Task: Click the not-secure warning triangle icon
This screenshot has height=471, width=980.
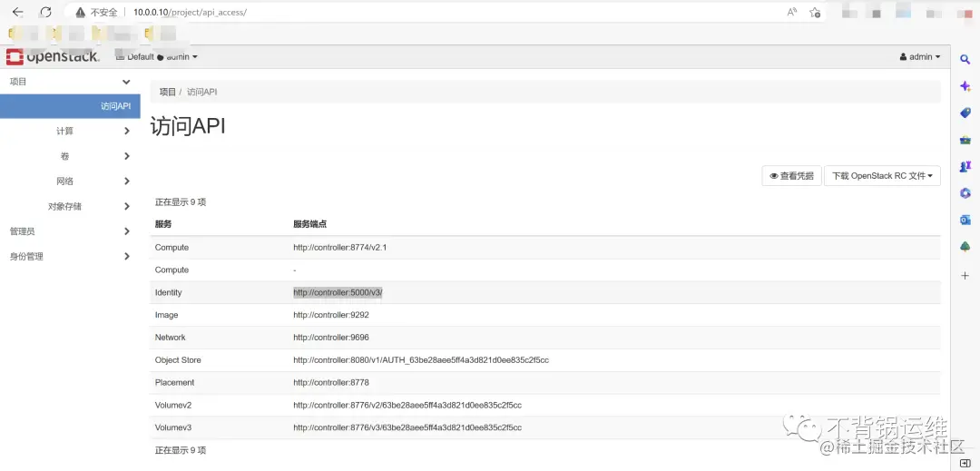Action: (x=80, y=12)
